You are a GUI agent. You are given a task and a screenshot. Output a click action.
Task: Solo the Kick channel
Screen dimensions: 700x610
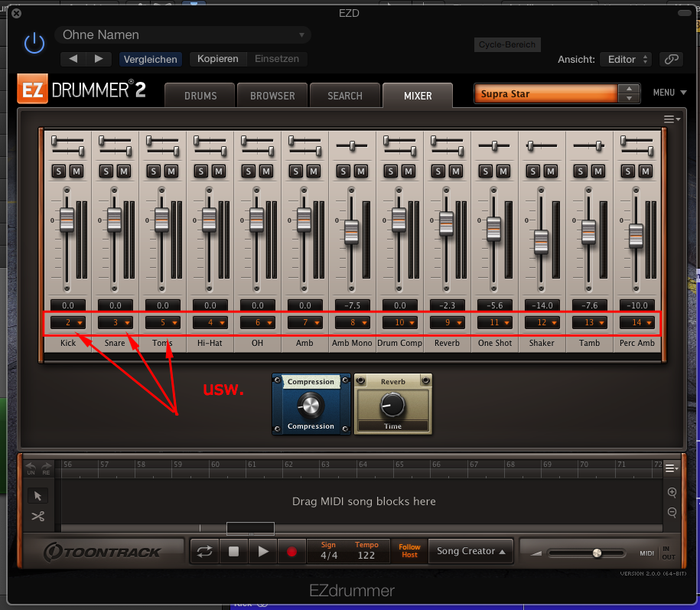point(58,171)
